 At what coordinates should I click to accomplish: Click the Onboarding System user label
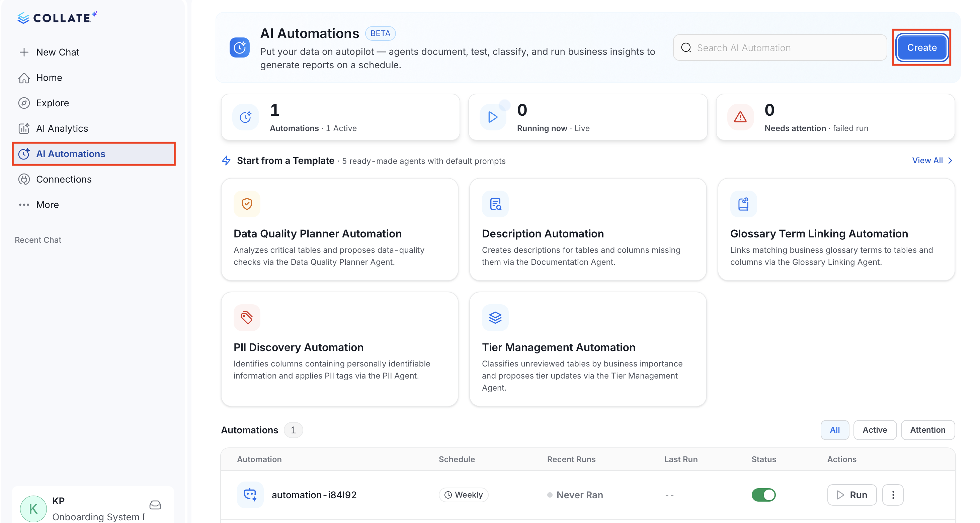98,517
